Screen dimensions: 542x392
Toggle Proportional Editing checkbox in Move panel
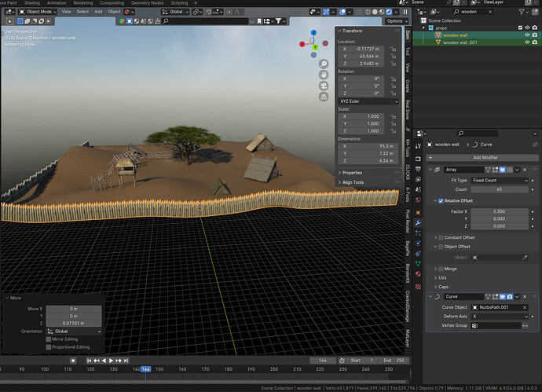tap(49, 347)
